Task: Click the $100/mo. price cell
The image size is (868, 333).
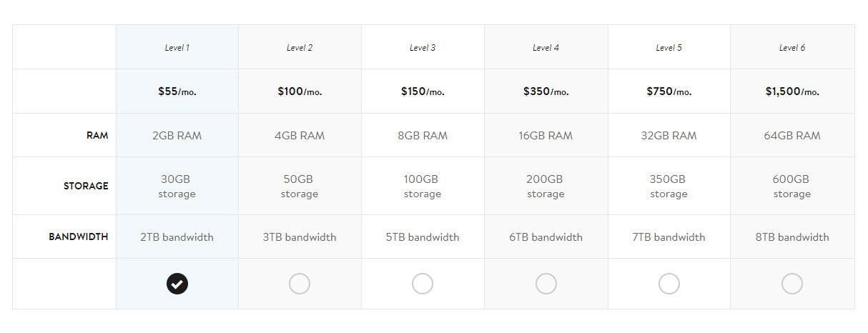Action: pos(300,91)
